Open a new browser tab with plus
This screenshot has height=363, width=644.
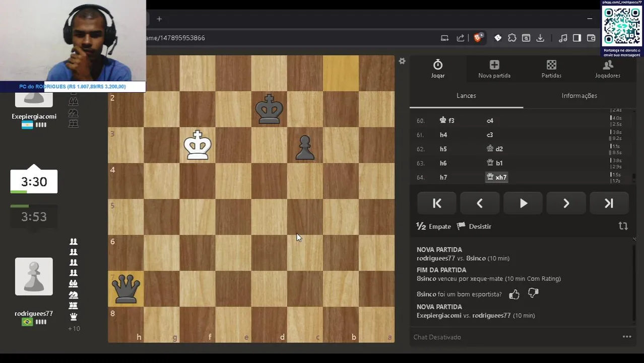159,19
